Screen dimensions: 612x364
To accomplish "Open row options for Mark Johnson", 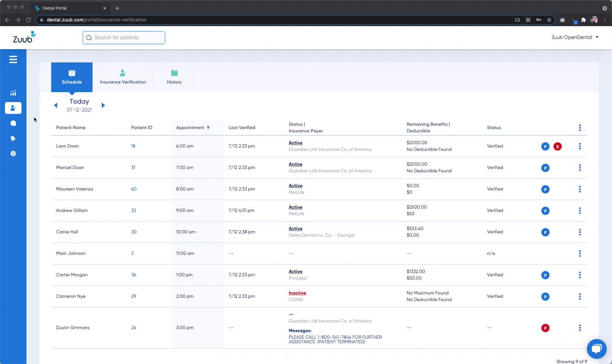I will (579, 254).
